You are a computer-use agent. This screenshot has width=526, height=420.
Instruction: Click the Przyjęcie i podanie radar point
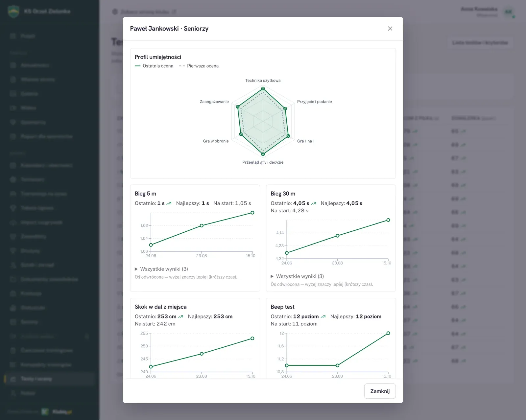tap(285, 108)
